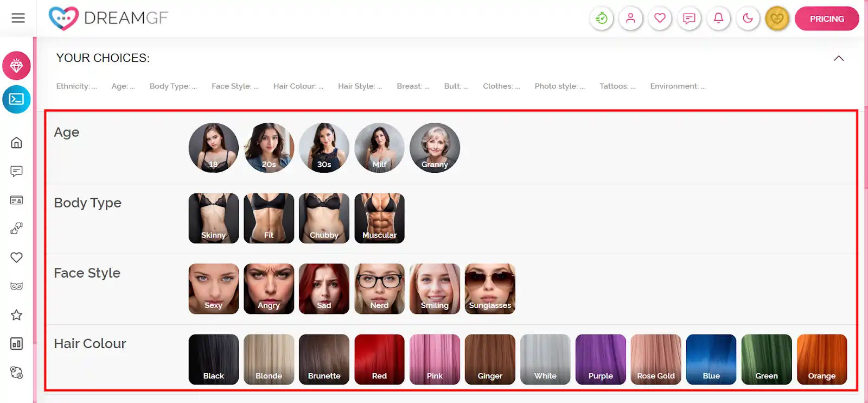
Task: Collapse the Your Choices section
Action: pyautogui.click(x=839, y=58)
